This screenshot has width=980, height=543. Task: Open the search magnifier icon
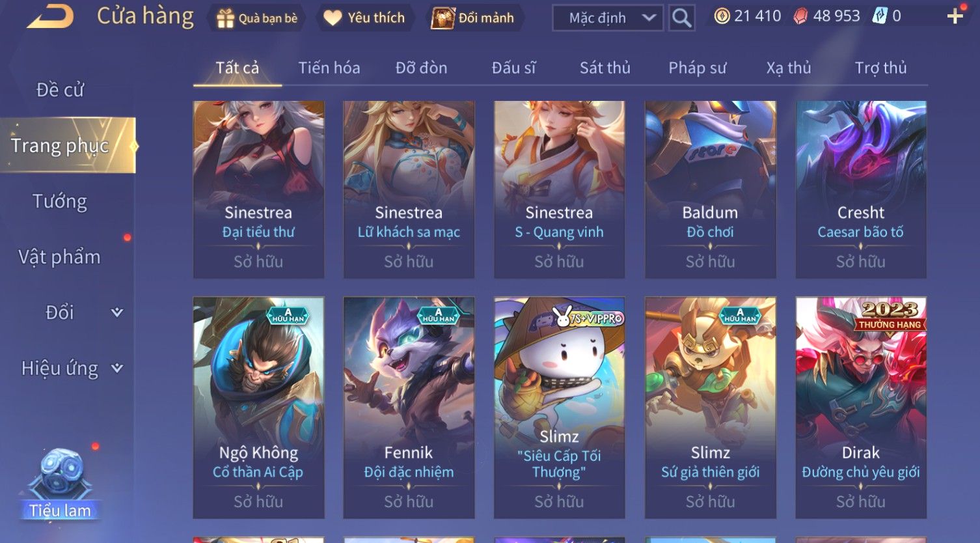point(681,18)
